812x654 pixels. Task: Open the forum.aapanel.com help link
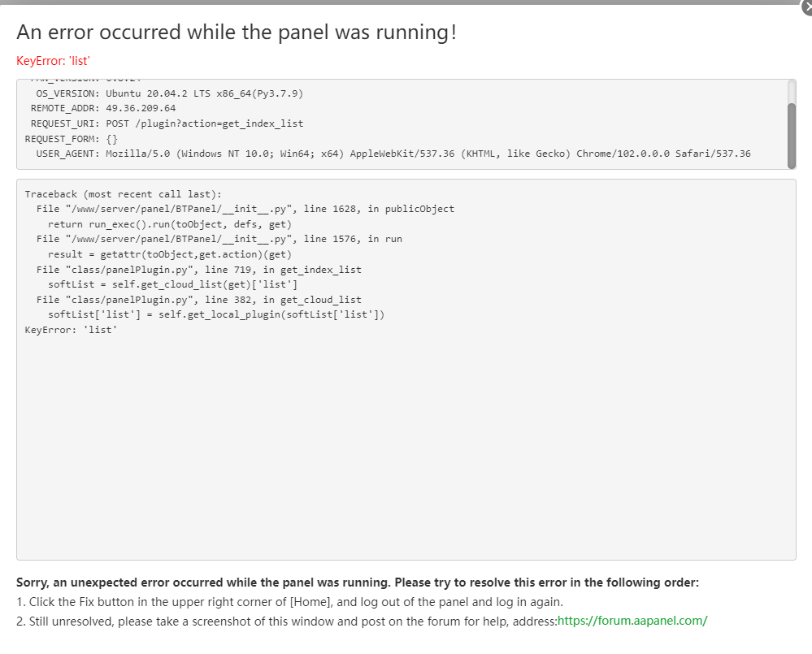[633, 620]
